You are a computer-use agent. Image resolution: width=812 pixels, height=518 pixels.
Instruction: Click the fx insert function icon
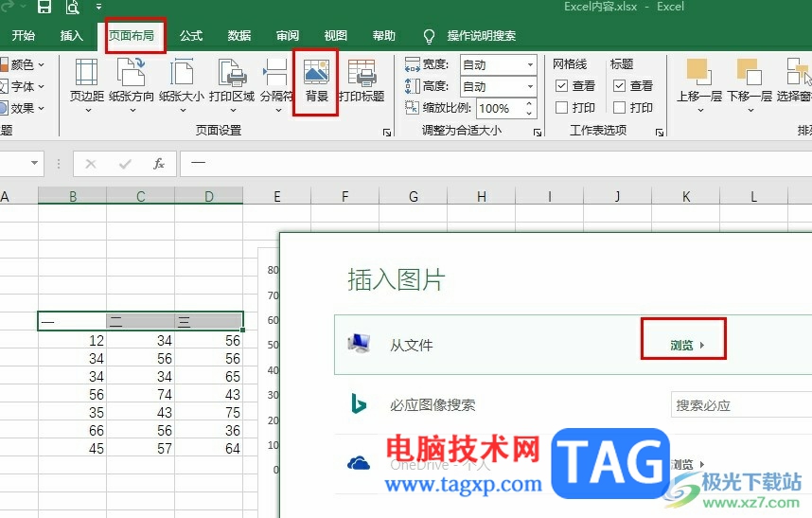[158, 164]
